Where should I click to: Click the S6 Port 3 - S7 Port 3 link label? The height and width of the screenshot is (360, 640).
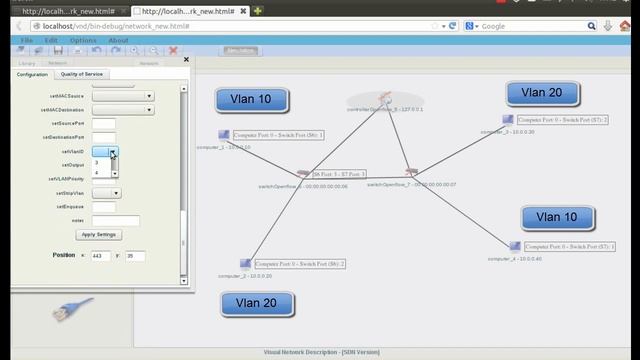[339, 174]
